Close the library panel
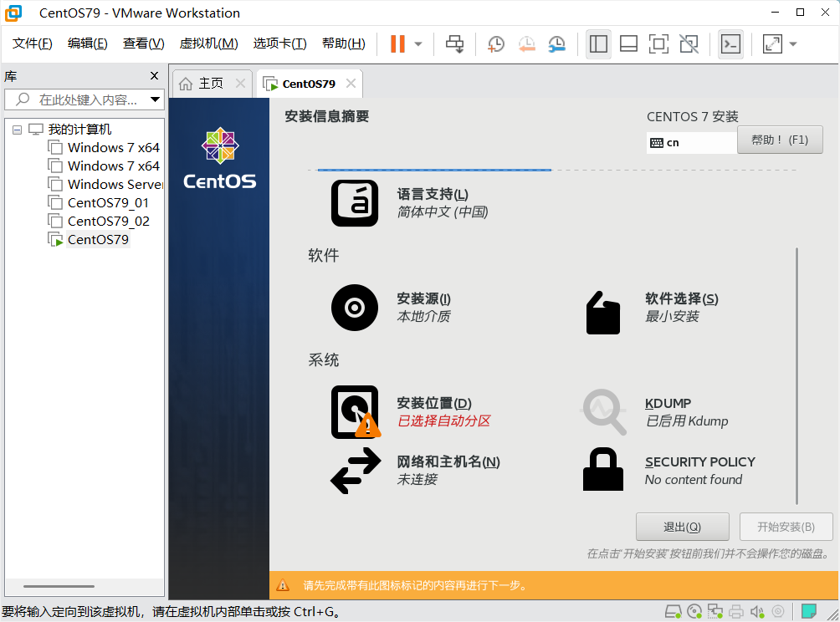 154,76
